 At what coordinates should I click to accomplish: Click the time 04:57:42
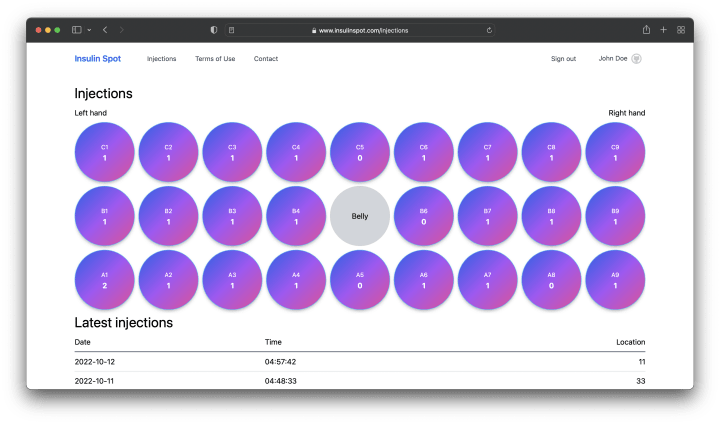[x=280, y=362]
